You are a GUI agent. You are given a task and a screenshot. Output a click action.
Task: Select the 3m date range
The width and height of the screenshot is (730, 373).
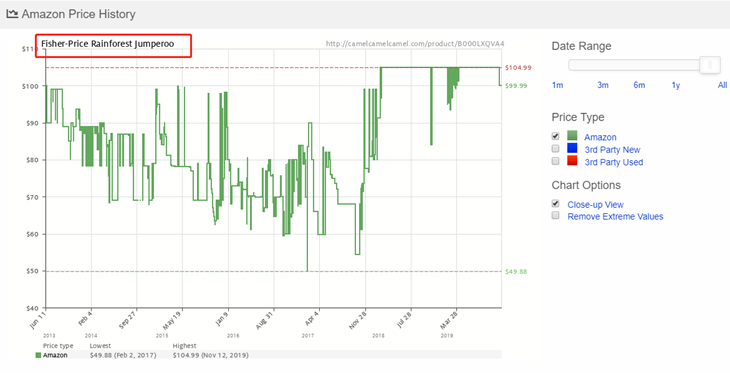[x=603, y=85]
